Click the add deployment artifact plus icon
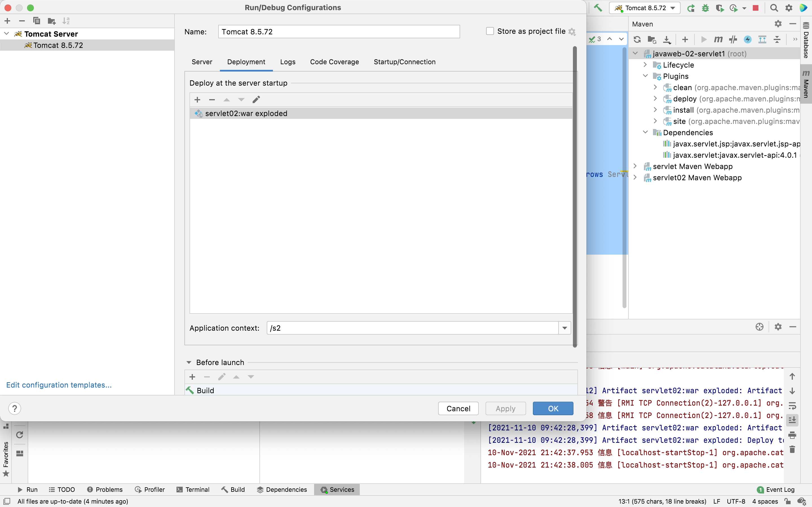This screenshot has height=507, width=812. (x=197, y=100)
